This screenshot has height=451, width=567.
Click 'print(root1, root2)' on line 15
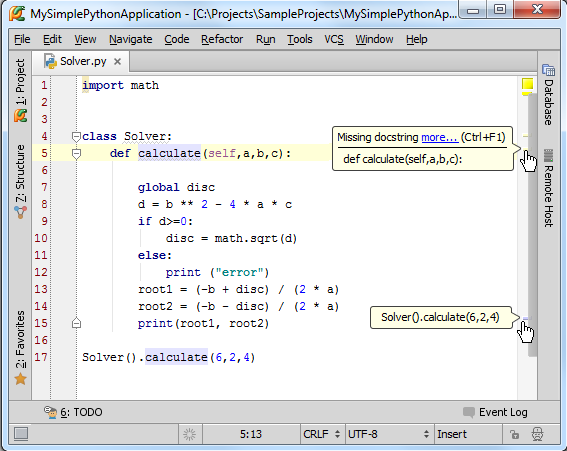204,323
